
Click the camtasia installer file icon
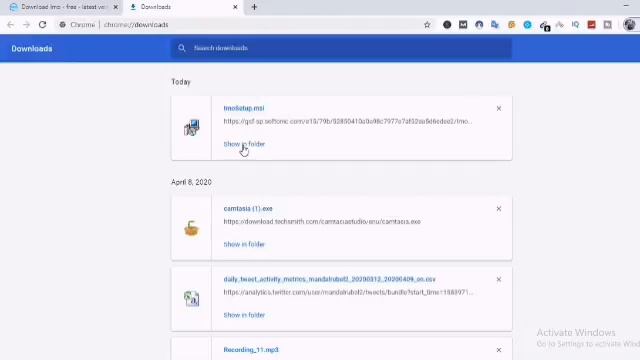[x=191, y=228]
